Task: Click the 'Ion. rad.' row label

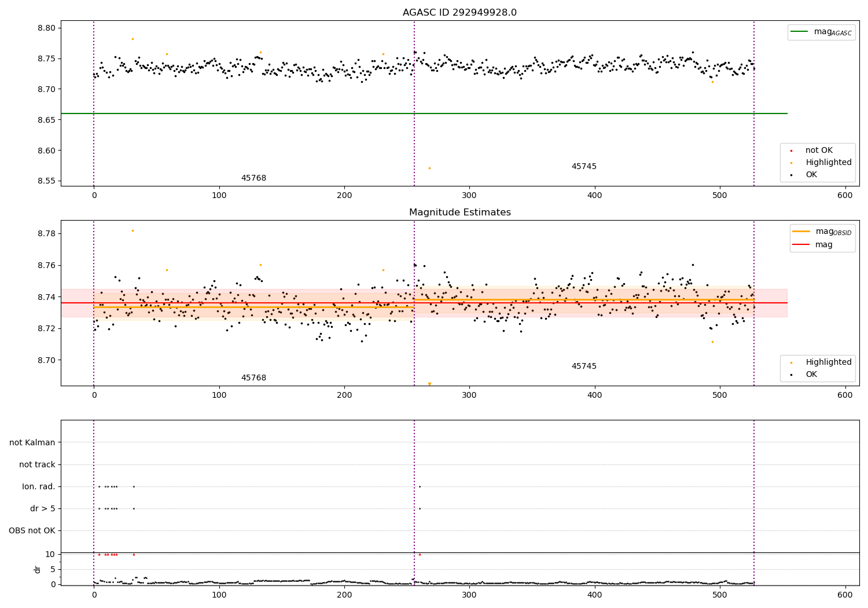Action: (x=39, y=486)
